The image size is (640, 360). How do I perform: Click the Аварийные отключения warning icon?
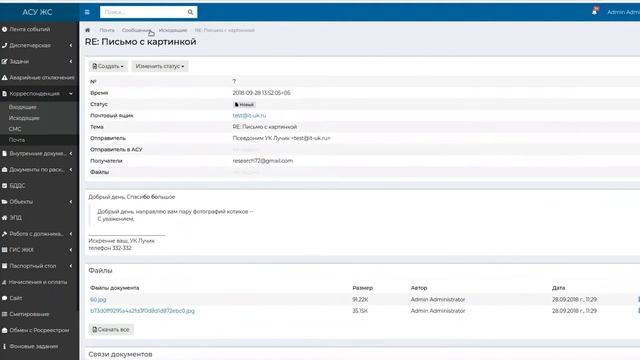click(4, 78)
